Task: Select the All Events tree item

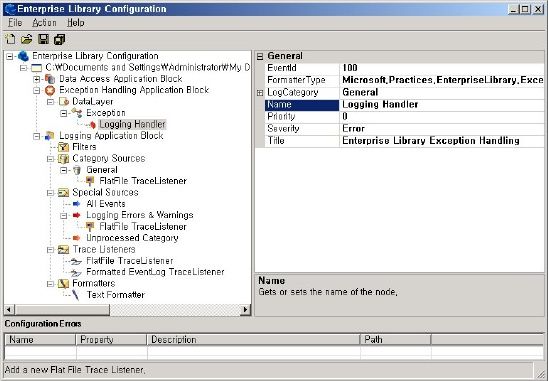Action: [x=106, y=204]
